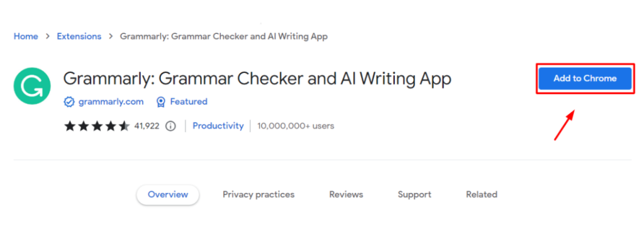Switch to the Reviews tab

click(347, 194)
